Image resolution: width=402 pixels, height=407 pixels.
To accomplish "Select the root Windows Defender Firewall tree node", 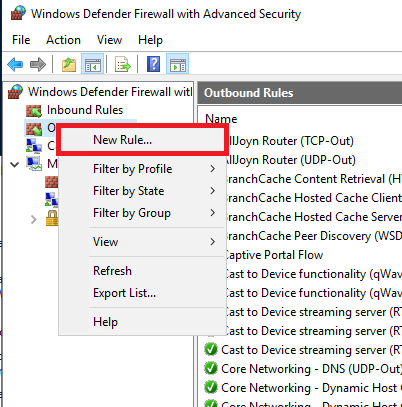I will click(110, 92).
